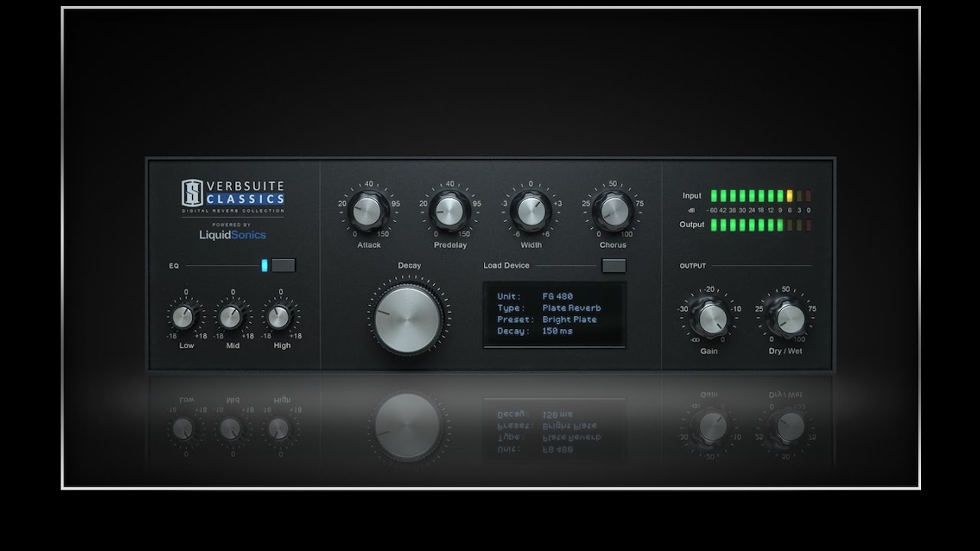Click the Chorus knob
This screenshot has width=980, height=551.
click(612, 211)
